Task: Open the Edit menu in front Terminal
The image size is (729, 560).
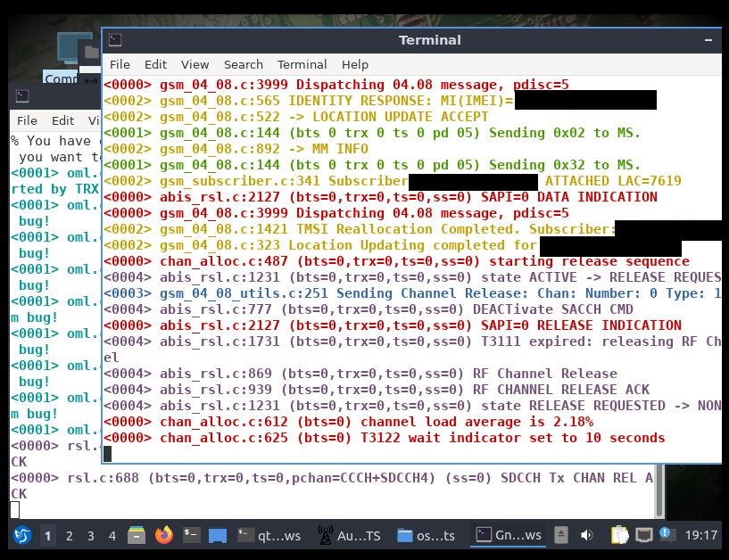Action: [155, 64]
